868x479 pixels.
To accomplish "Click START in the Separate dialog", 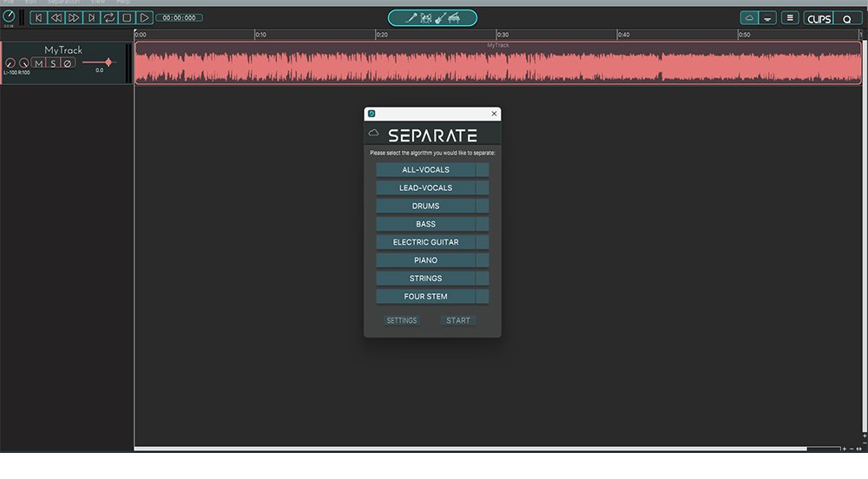I will 457,320.
